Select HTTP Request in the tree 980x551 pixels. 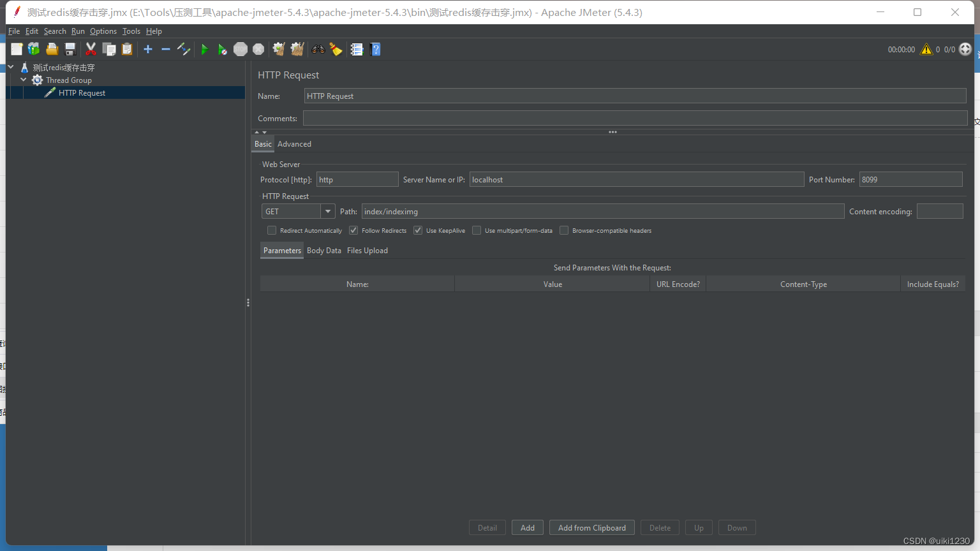82,93
